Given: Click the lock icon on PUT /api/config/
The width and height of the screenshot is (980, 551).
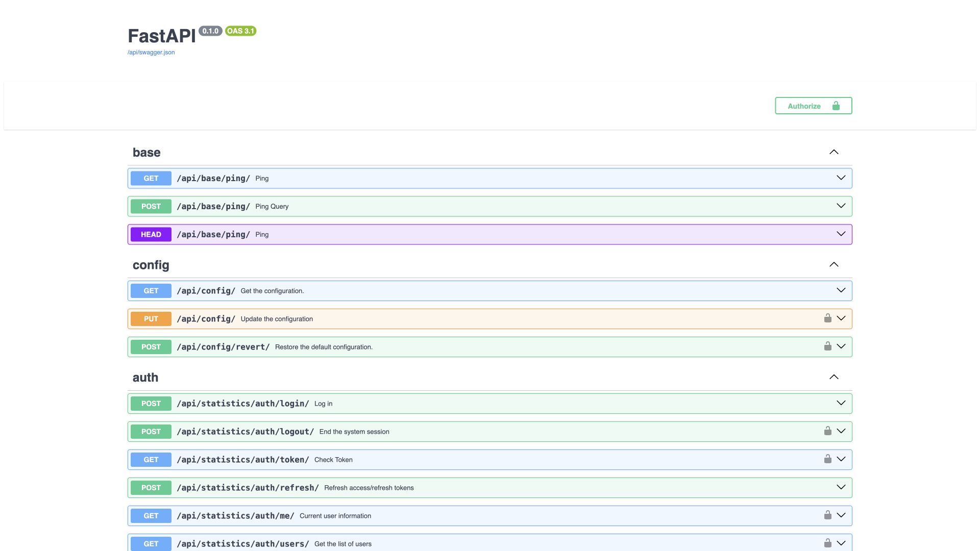Looking at the screenshot, I should coord(827,318).
